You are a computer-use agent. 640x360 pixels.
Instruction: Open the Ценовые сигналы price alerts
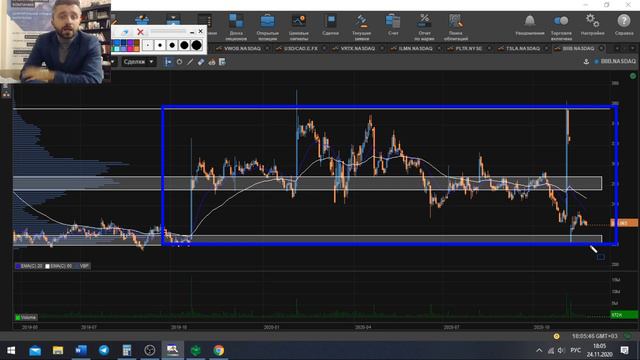click(298, 27)
